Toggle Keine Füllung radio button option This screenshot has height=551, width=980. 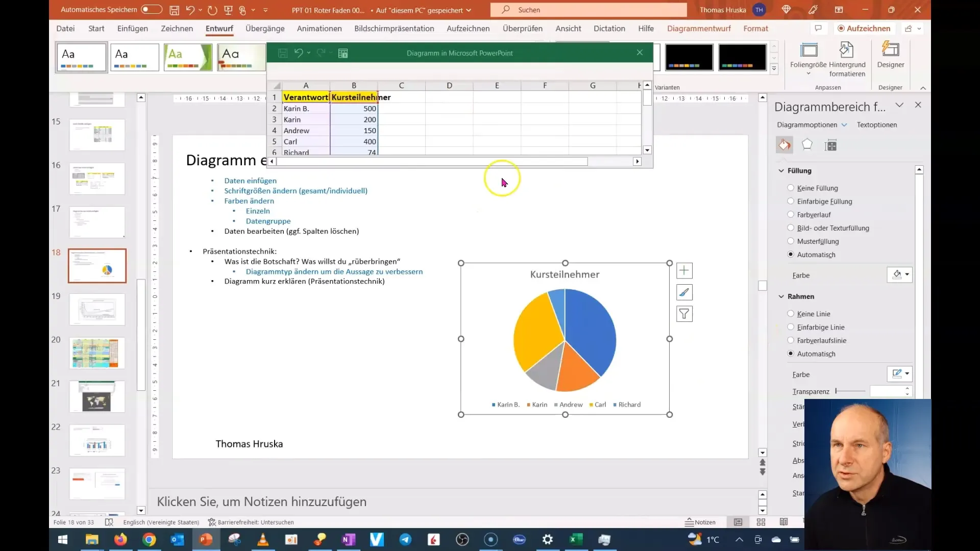(x=792, y=188)
